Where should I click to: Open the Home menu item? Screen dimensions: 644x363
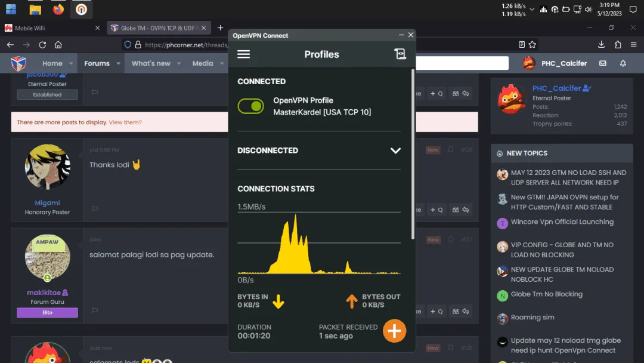tap(52, 63)
